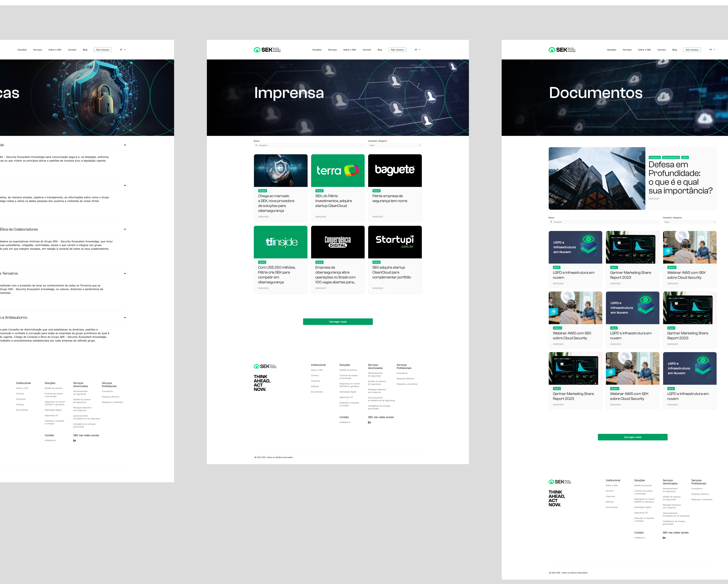728x584 pixels.
Task: Open category dropdown 'Todos' on Imprensa page
Action: [x=394, y=146]
